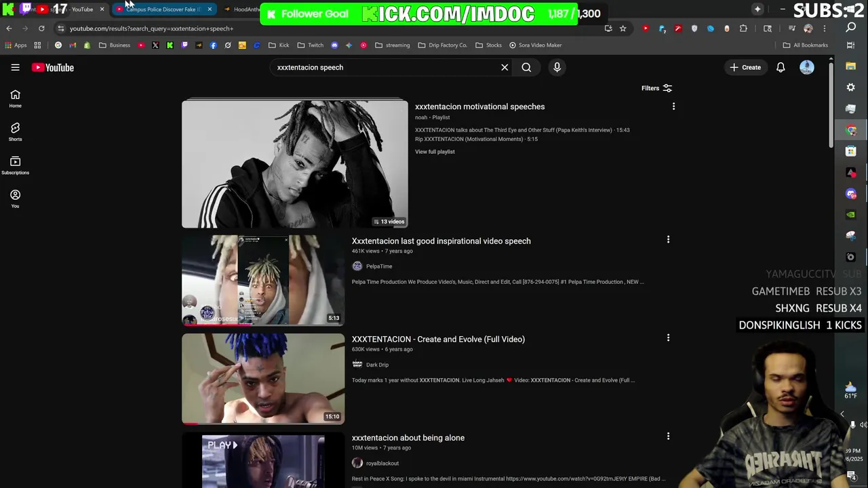868x488 pixels.
Task: Open the Third Eye playlist entry text
Action: [x=522, y=130]
